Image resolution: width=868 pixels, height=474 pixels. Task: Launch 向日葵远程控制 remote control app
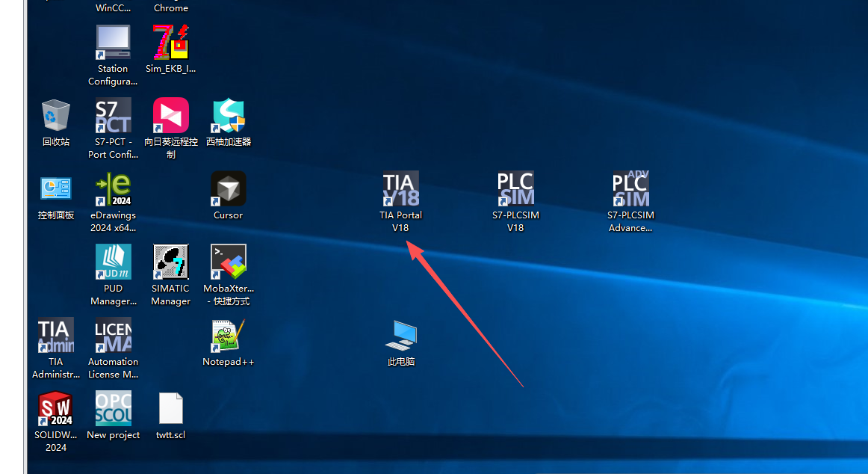coord(170,115)
